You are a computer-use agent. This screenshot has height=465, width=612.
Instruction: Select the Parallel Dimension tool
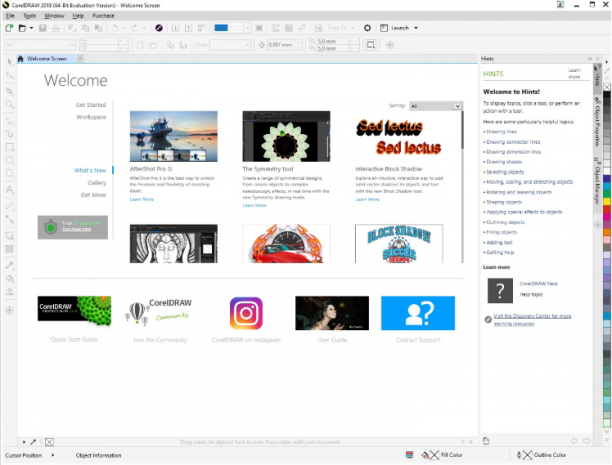pyautogui.click(x=10, y=206)
